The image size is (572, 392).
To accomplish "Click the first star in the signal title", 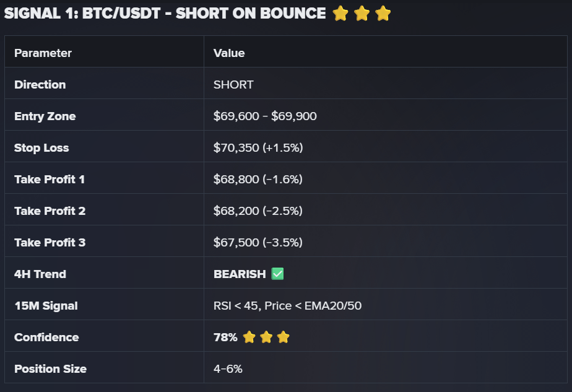I will point(340,14).
